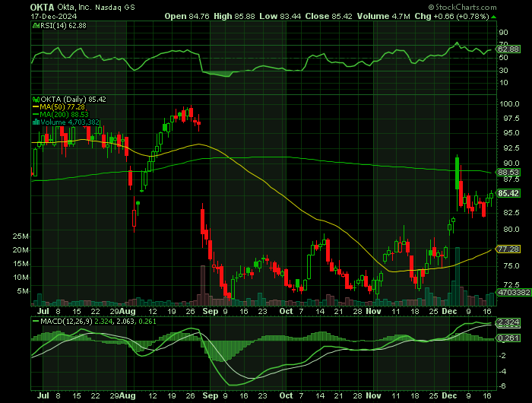Screen dimensions: 532x403
Task: Click the green up-triangle beside the Chg value
Action: click(x=494, y=17)
